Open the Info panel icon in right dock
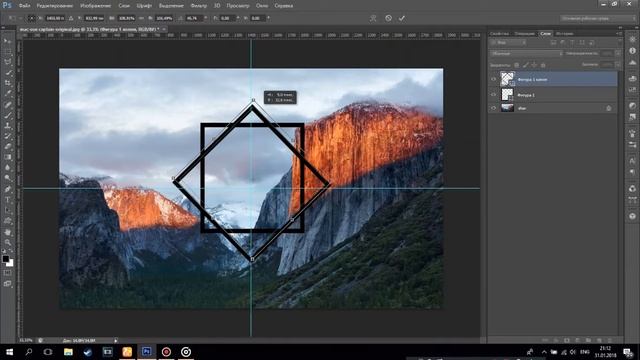Image resolution: width=640 pixels, height=360 pixels. (632, 51)
